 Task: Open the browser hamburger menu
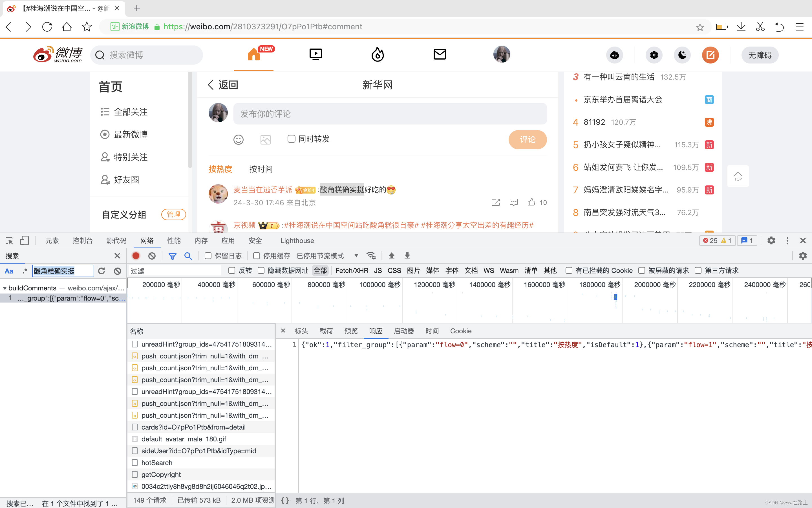click(800, 27)
